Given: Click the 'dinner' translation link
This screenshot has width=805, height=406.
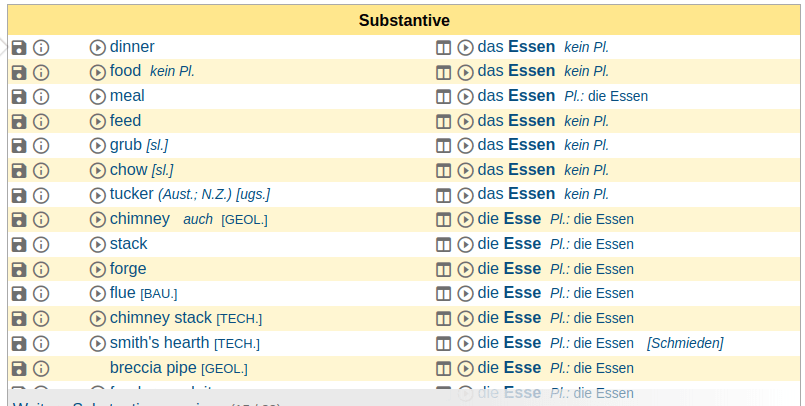Looking at the screenshot, I should coord(132,47).
